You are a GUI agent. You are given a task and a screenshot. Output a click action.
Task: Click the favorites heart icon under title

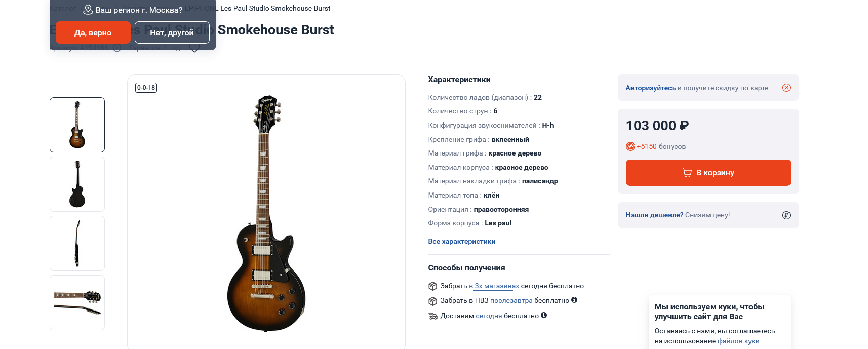click(x=194, y=48)
